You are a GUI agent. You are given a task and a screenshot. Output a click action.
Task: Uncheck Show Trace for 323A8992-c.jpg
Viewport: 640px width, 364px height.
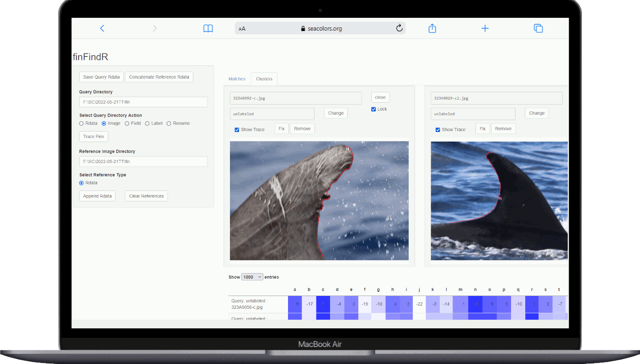(237, 130)
